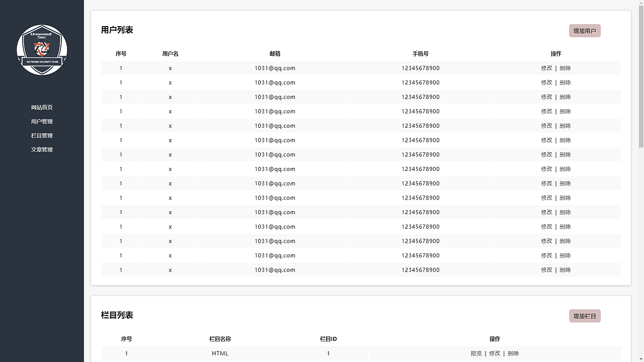
Task: Click the 增加用户 button
Action: (585, 31)
